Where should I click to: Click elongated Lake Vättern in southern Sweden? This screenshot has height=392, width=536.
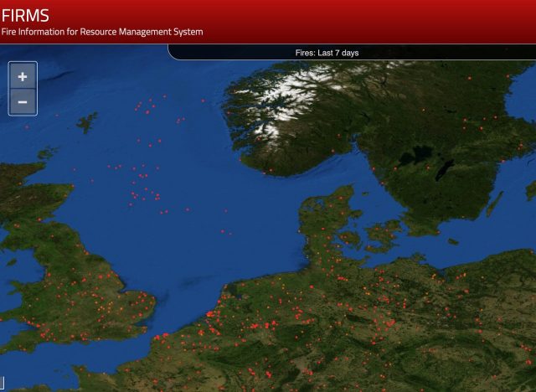click(442, 172)
